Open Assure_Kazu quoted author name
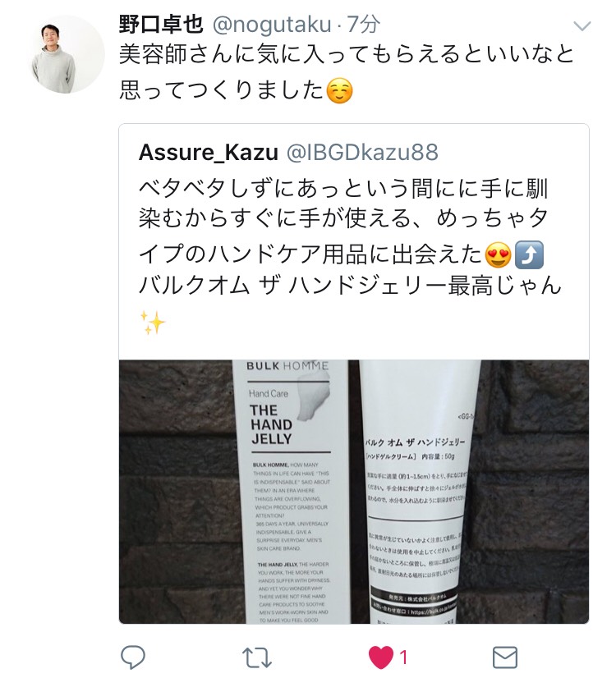 208,153
